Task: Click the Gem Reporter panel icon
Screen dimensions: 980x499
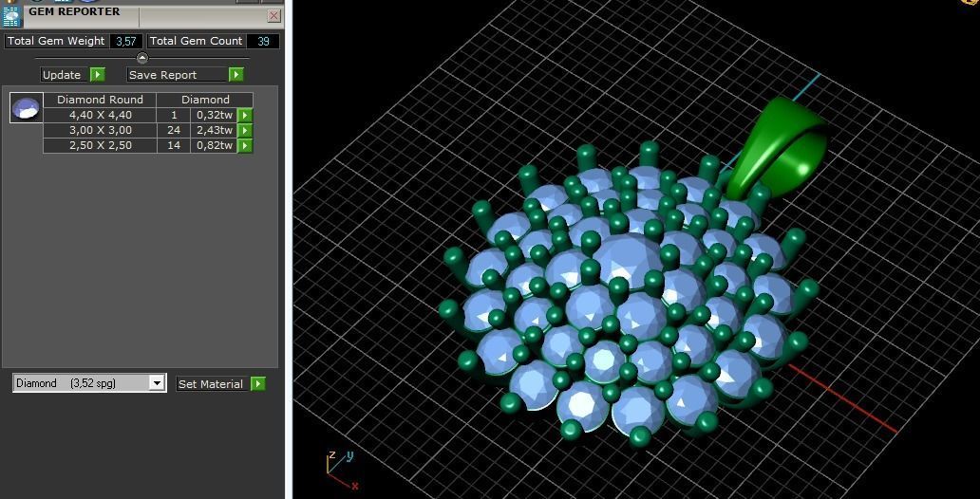Action: (x=11, y=16)
